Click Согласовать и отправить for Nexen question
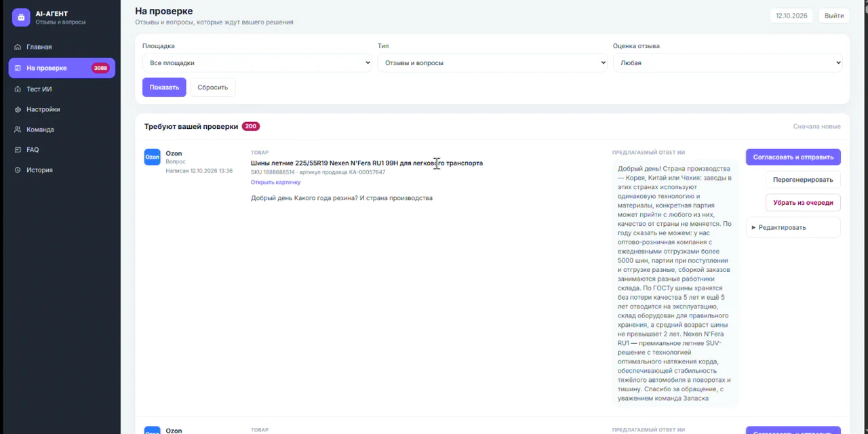The image size is (868, 434). click(793, 157)
